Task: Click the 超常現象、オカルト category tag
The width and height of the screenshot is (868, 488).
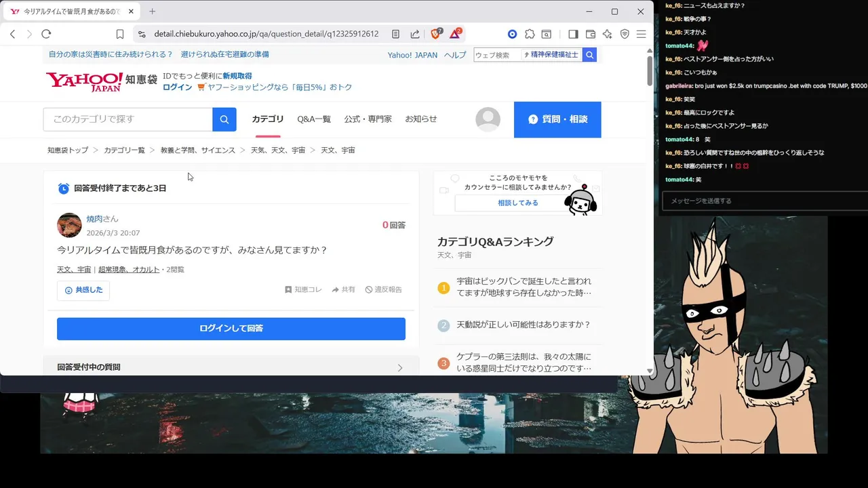Action: coord(129,270)
